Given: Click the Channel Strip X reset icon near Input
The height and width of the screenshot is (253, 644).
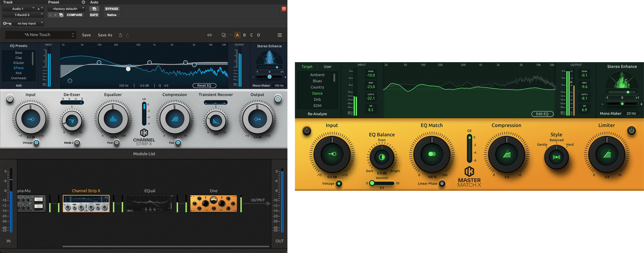Looking at the screenshot, I should click(x=10, y=99).
